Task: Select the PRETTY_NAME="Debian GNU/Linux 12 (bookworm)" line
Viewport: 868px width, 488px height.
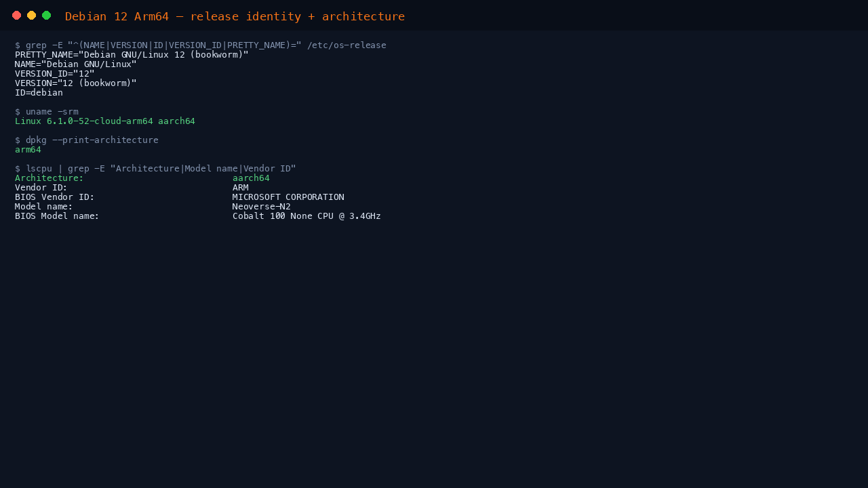Action: click(x=132, y=55)
